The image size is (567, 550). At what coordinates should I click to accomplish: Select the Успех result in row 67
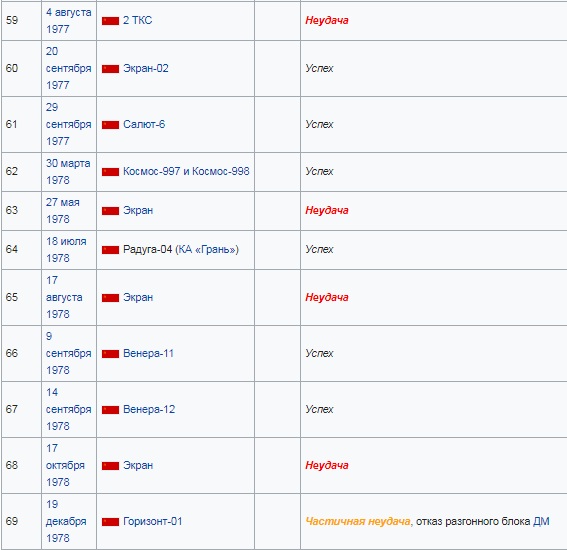pyautogui.click(x=319, y=409)
